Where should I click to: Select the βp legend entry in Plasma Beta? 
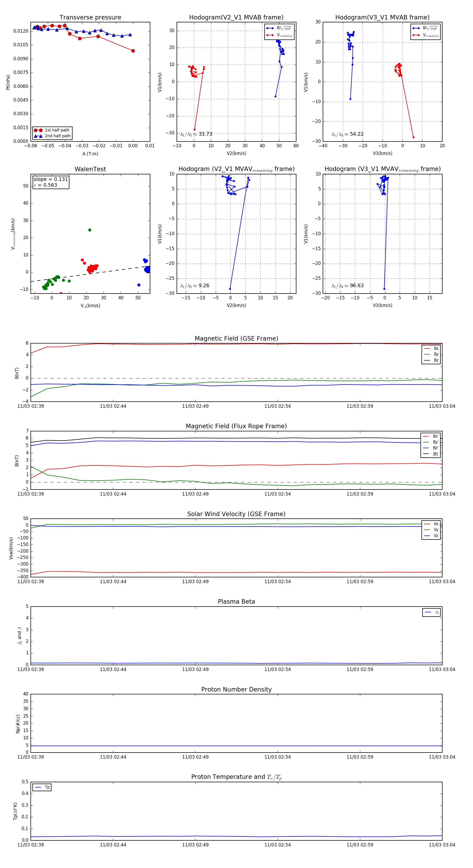coord(431,612)
